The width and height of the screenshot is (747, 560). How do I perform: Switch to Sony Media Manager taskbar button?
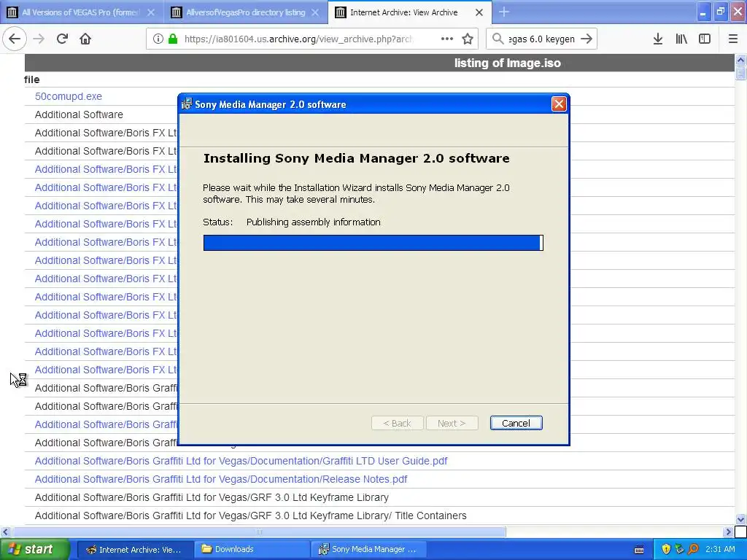click(x=368, y=549)
